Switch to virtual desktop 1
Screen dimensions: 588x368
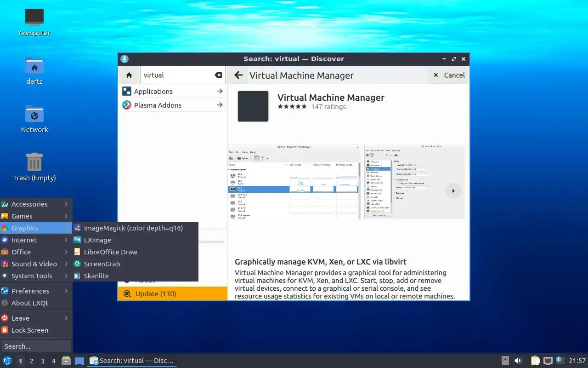pyautogui.click(x=20, y=361)
